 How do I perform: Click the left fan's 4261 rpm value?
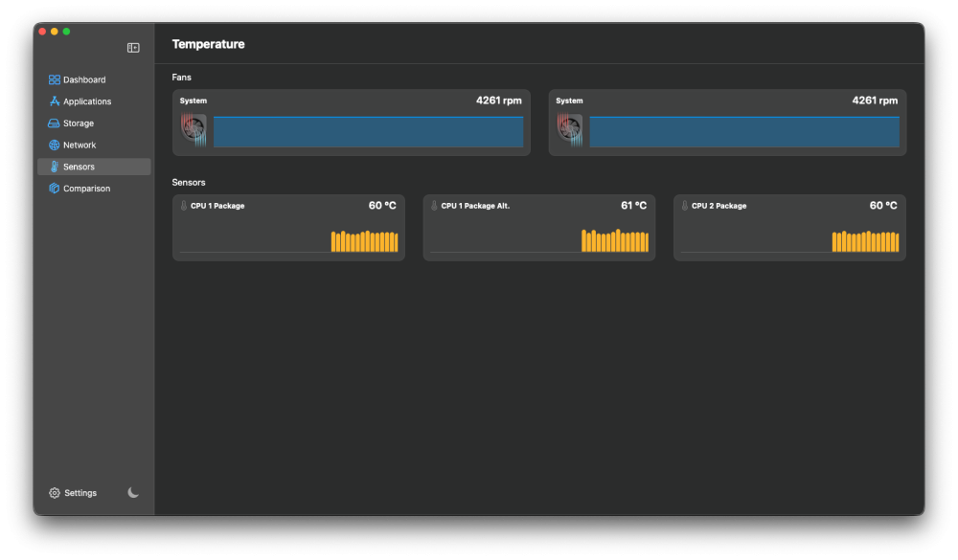pyautogui.click(x=498, y=101)
